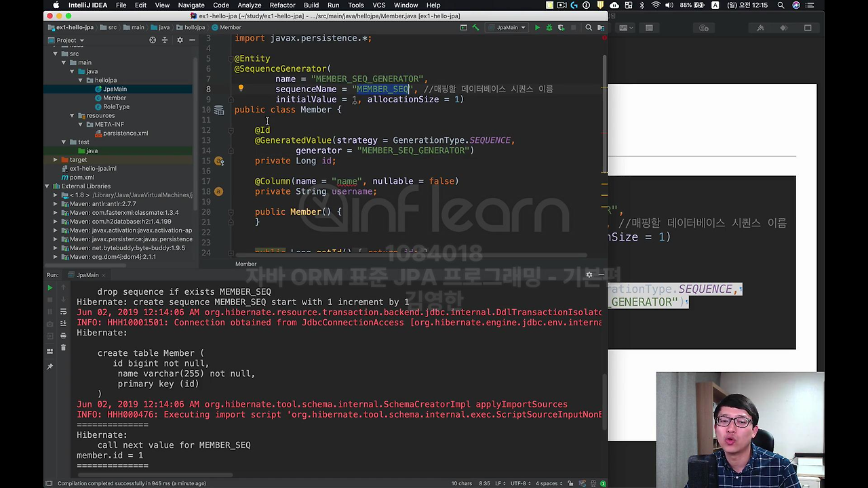Click gutter marker beside private String username
This screenshot has width=868, height=488.
click(x=218, y=192)
